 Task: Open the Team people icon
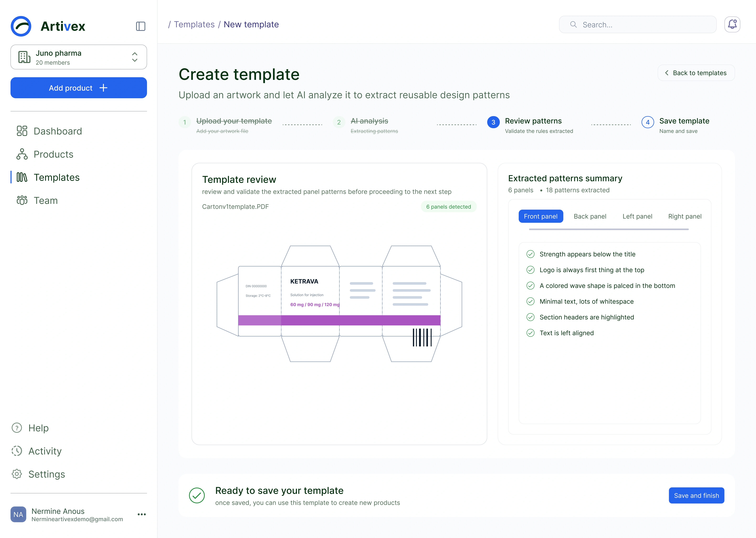click(22, 200)
